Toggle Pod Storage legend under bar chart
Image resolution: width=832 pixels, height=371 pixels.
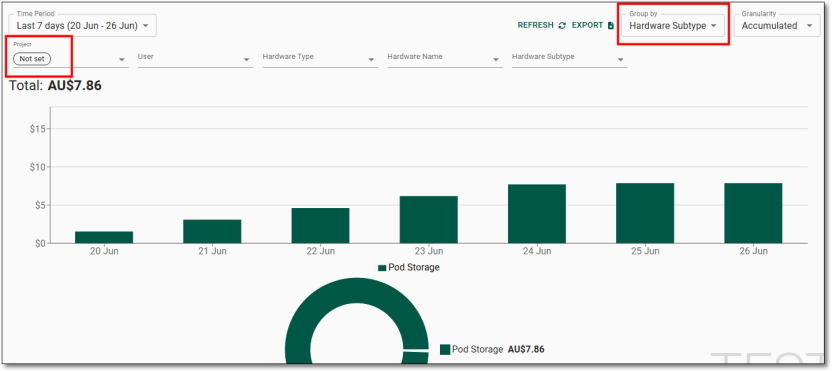[409, 268]
